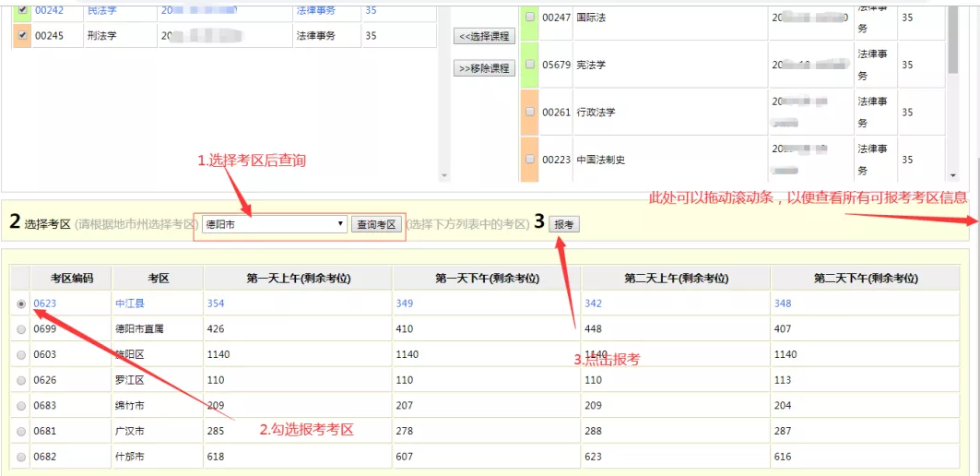Click value 113 in 罗江区 row
The width and height of the screenshot is (980, 476).
783,380
